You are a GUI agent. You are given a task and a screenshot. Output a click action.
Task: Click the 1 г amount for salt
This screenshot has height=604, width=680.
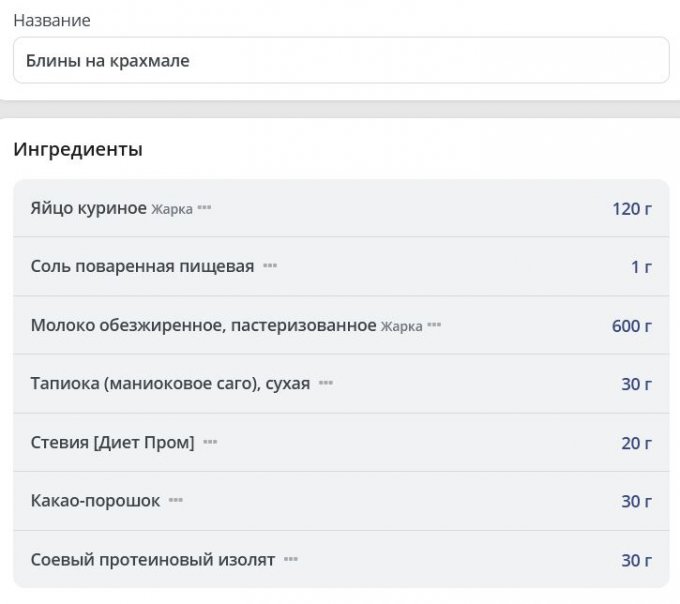click(641, 267)
